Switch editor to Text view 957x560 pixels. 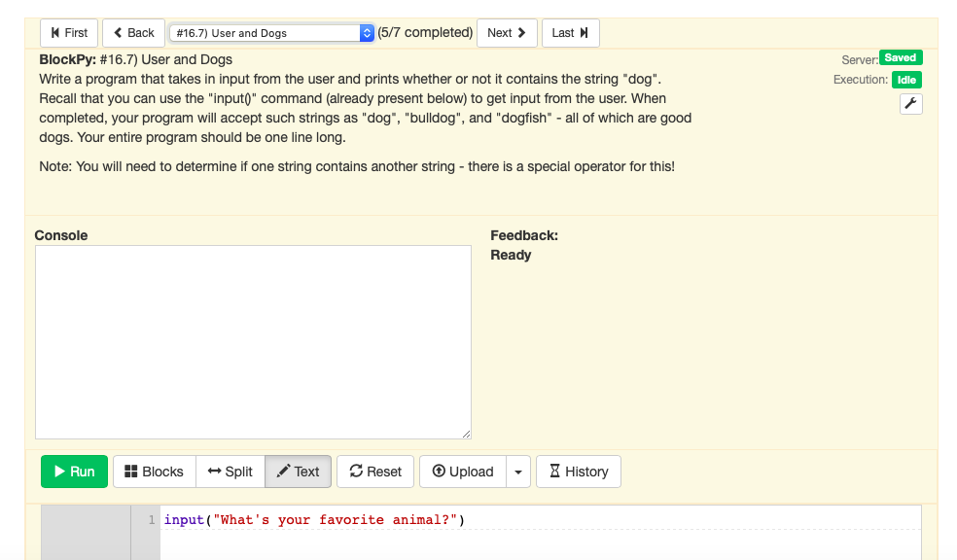298,472
